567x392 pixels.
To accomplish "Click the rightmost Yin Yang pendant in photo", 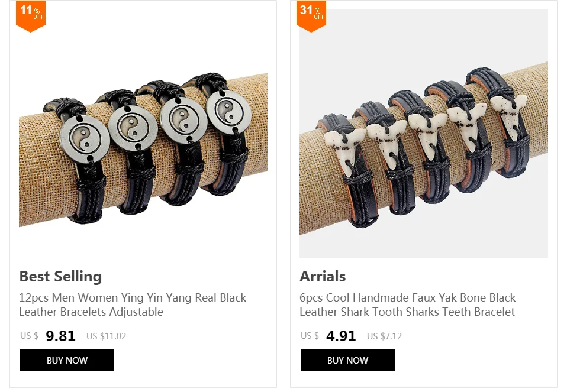I will coord(228,113).
